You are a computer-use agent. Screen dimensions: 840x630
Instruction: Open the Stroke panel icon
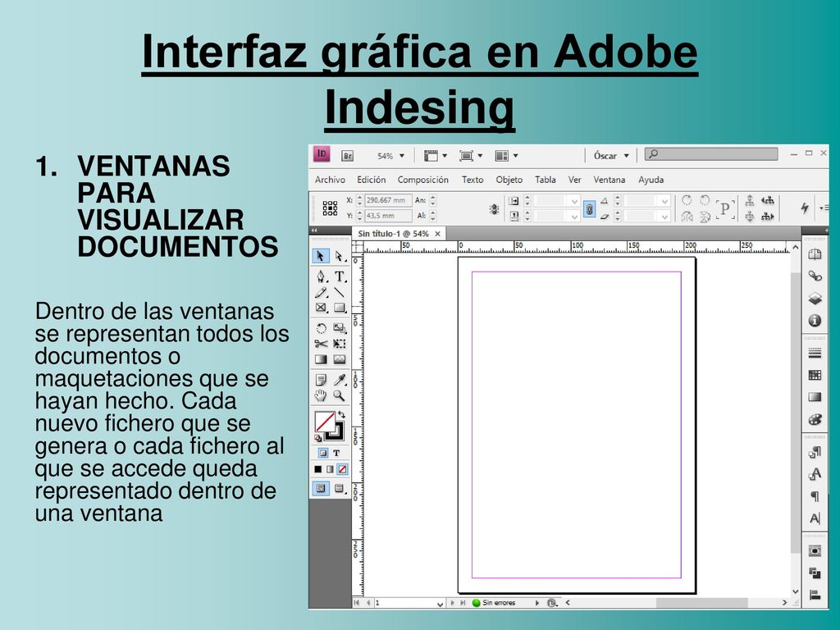815,353
